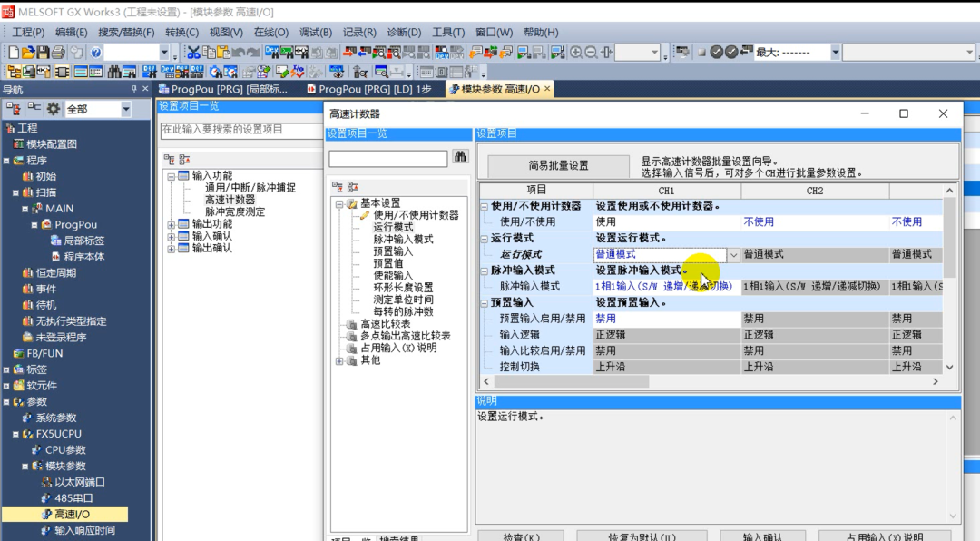Expand the 标签 node in Navigation tree
Viewport: 980px width, 541px height.
point(6,369)
